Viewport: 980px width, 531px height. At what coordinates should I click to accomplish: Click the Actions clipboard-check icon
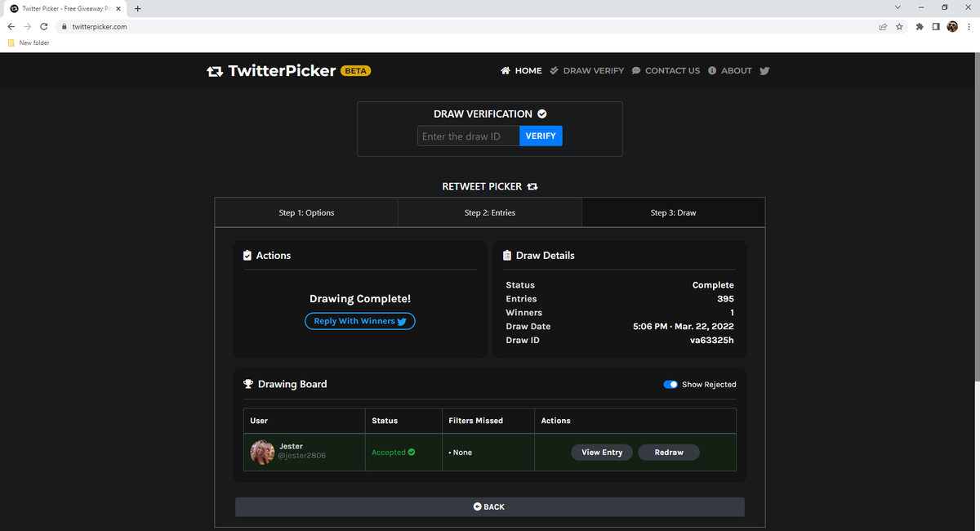coord(247,256)
